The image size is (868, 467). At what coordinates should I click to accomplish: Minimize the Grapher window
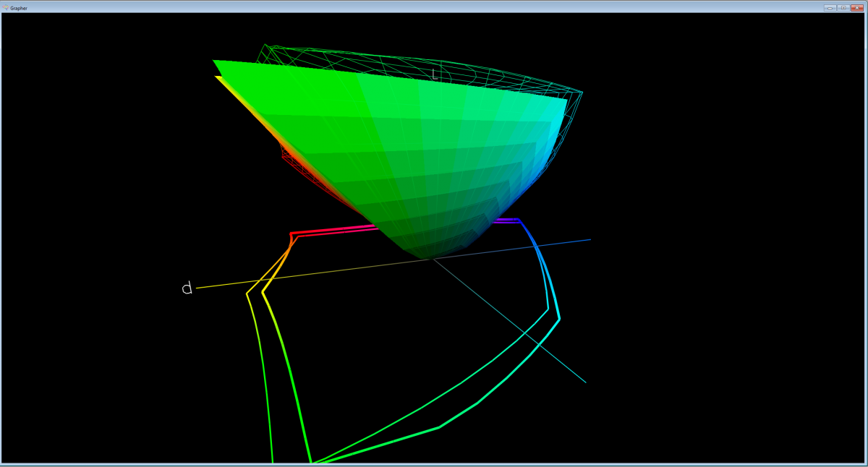(830, 7)
